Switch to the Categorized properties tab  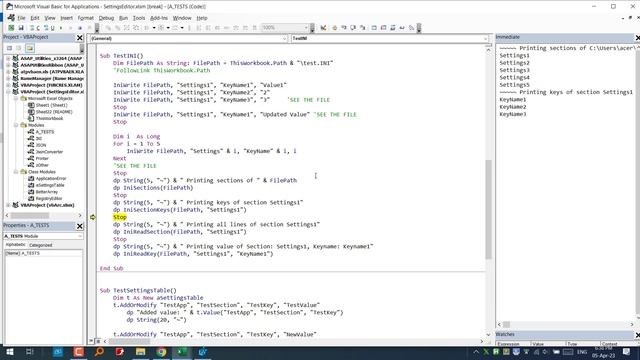[x=40, y=245]
